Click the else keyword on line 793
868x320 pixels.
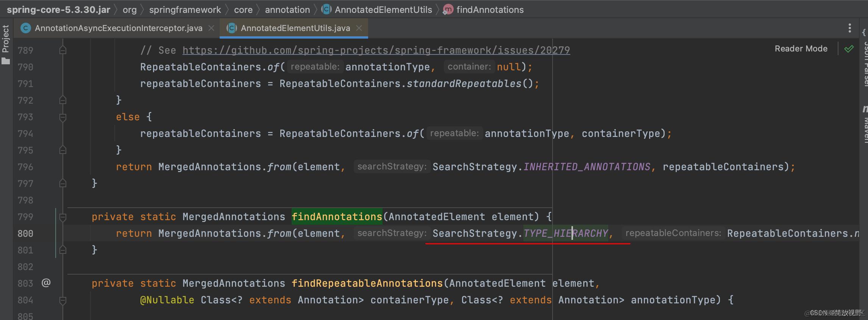(128, 117)
